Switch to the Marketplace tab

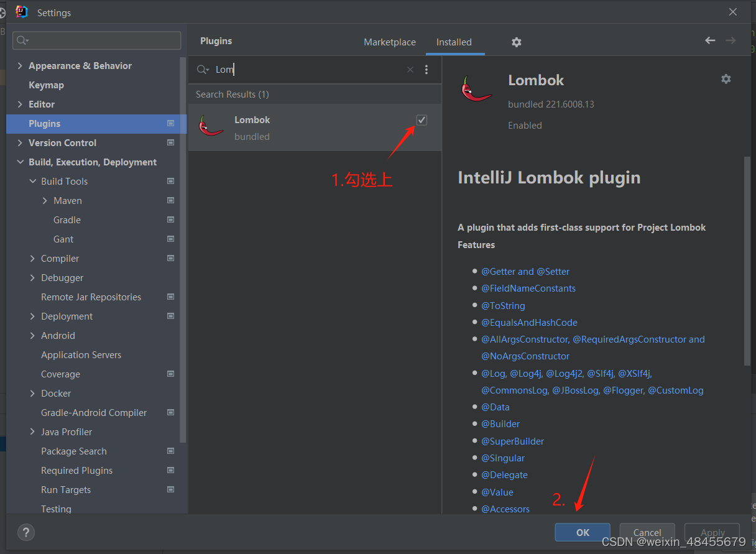pyautogui.click(x=390, y=42)
